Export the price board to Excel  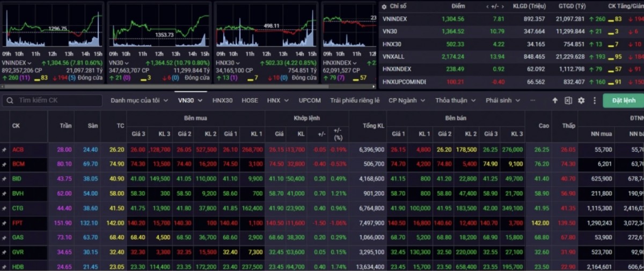568,100
